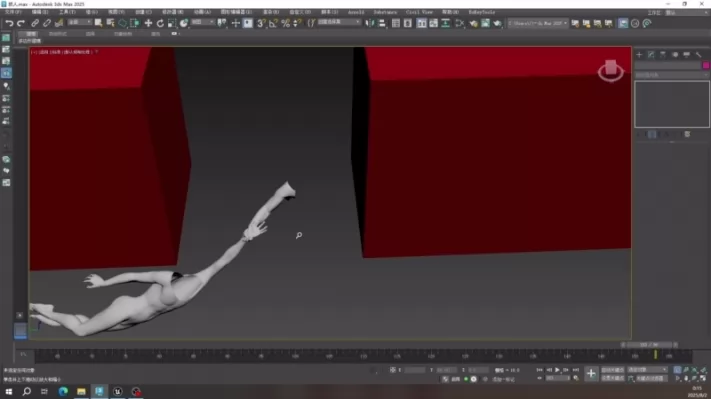
Task: Open the Civil View menu
Action: [x=419, y=12]
